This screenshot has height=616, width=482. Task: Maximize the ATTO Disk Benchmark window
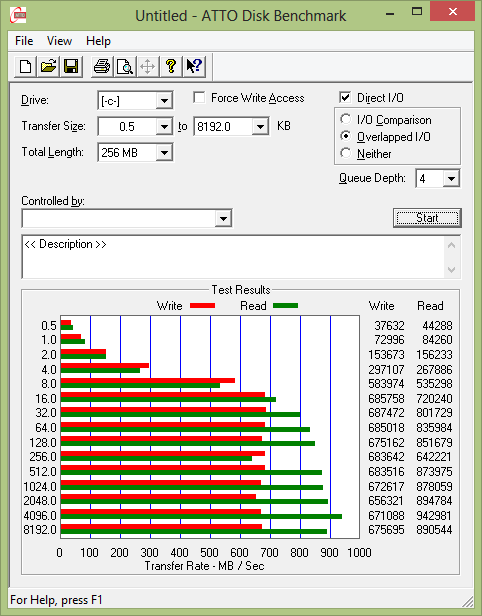[x=417, y=12]
